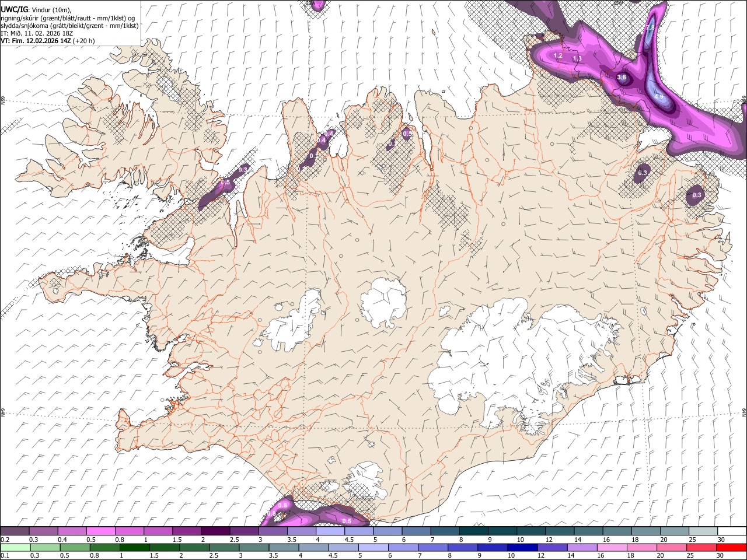
Task: Click the top-scale swatch starting at 0.2
Action: tap(15, 531)
